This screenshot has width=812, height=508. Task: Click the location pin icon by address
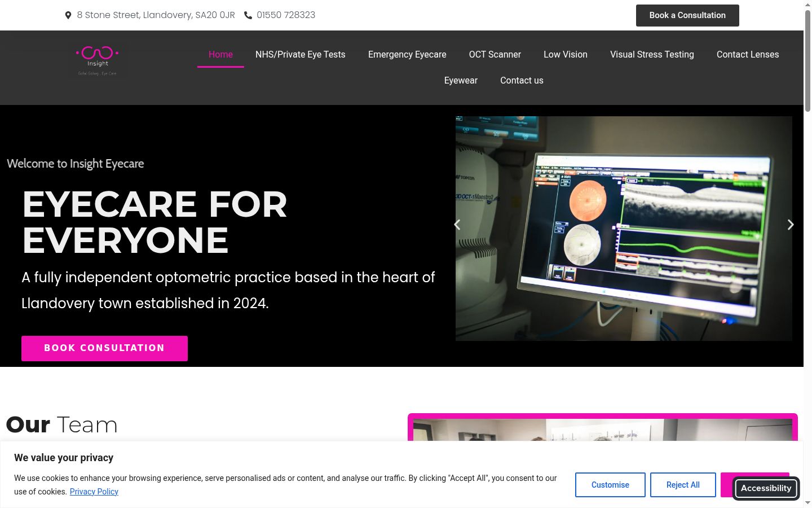(68, 15)
